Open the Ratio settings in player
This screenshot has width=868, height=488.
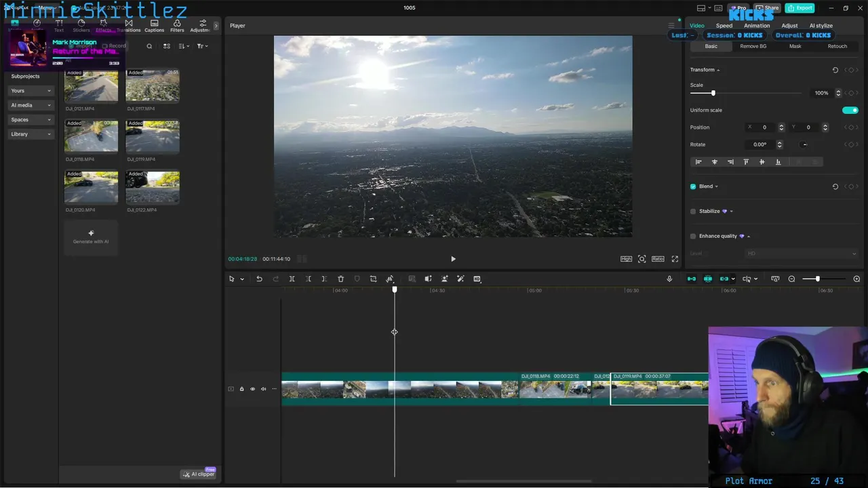pyautogui.click(x=658, y=259)
